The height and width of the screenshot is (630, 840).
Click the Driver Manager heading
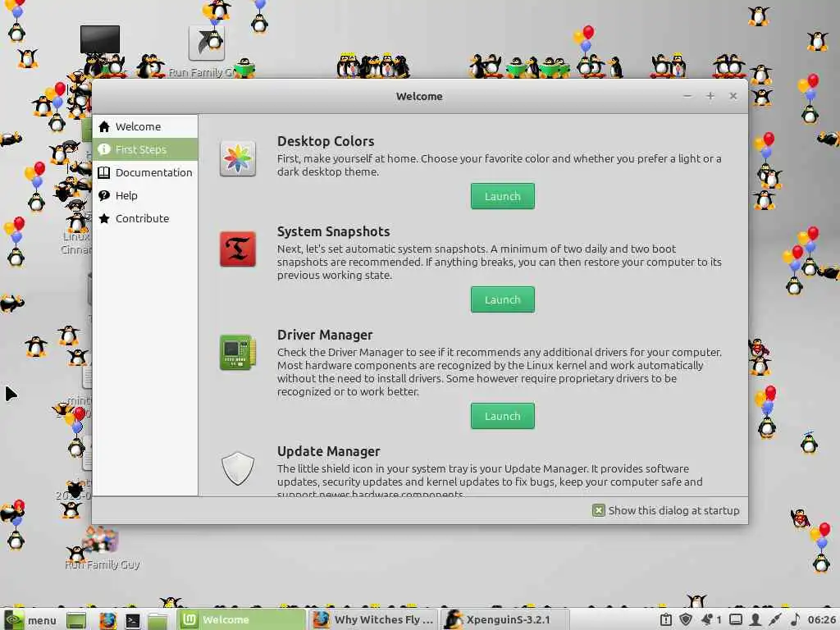point(325,335)
